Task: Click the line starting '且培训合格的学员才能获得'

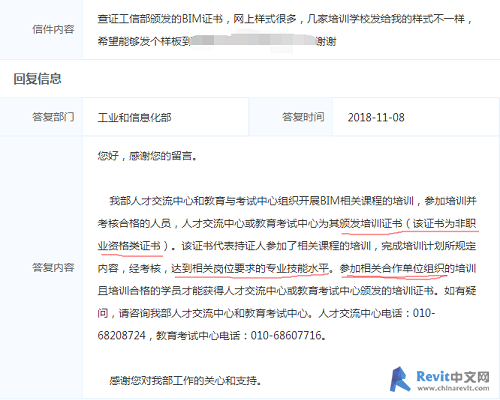Action: [x=287, y=291]
